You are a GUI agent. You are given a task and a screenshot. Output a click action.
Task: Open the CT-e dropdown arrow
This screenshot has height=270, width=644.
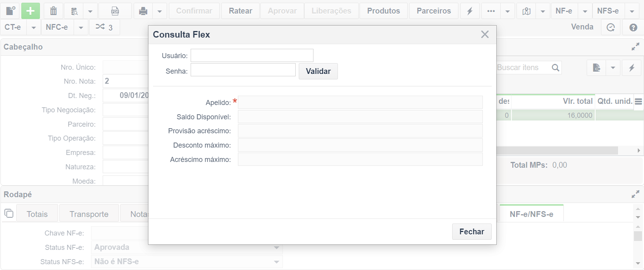[x=34, y=28]
